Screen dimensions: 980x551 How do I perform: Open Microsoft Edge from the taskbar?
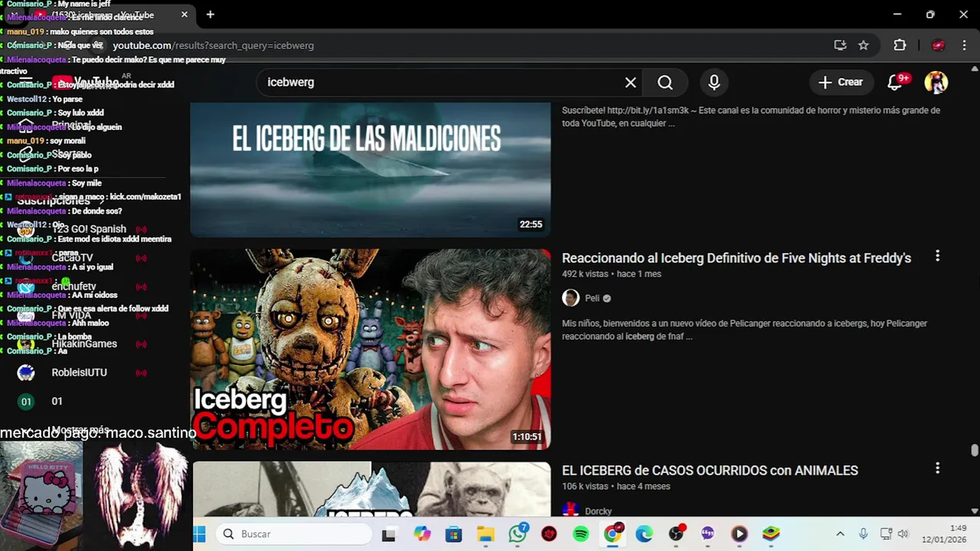click(x=644, y=534)
